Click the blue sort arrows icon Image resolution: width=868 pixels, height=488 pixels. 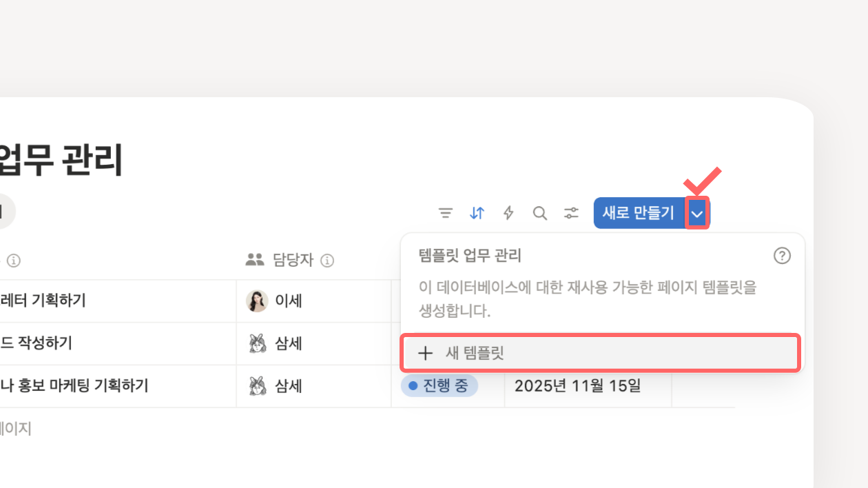click(477, 213)
